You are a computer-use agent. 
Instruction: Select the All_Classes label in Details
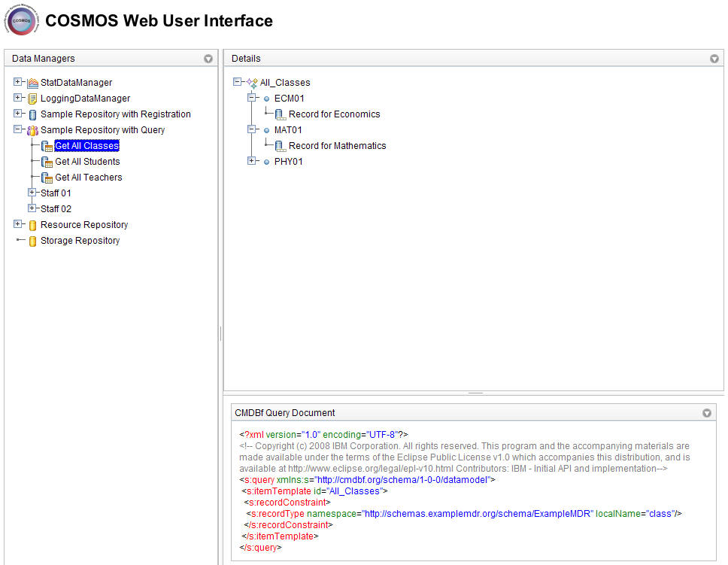point(285,83)
